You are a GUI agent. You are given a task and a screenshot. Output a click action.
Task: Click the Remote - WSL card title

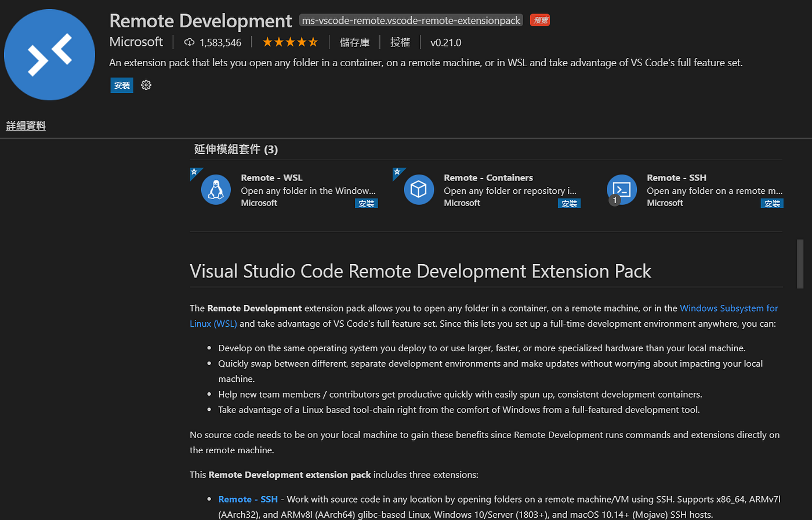[x=271, y=178]
